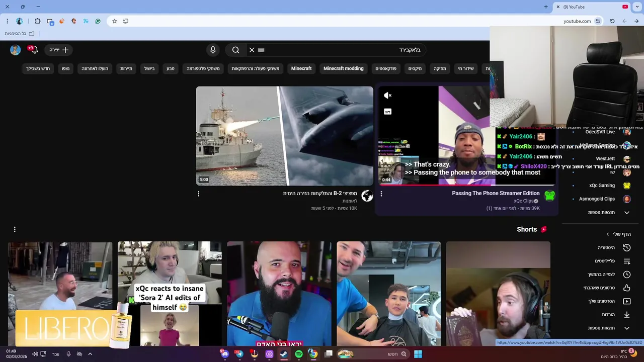Show hidden tray icons chevron
This screenshot has width=644, height=362.
(90, 354)
